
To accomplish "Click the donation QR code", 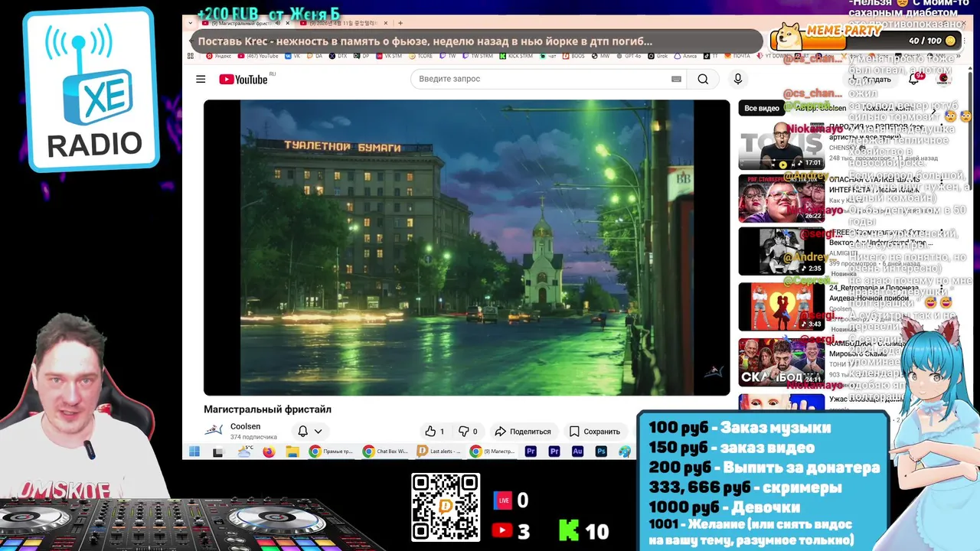I will coord(446,507).
